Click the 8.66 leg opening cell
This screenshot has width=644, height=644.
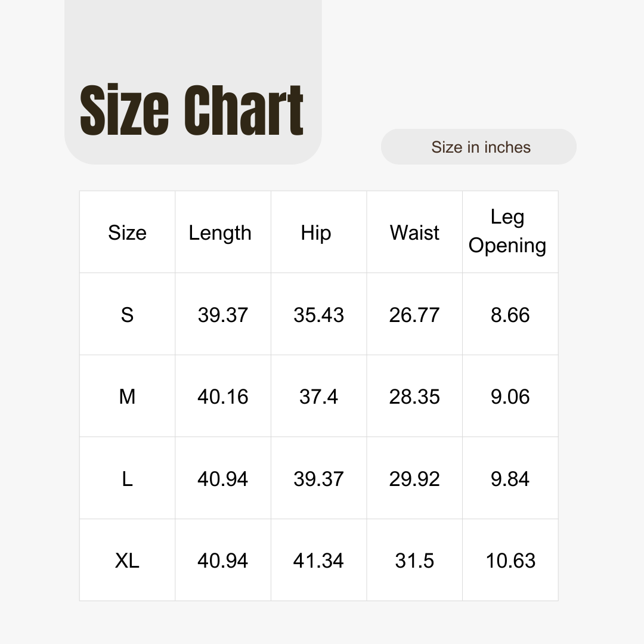pos(510,315)
